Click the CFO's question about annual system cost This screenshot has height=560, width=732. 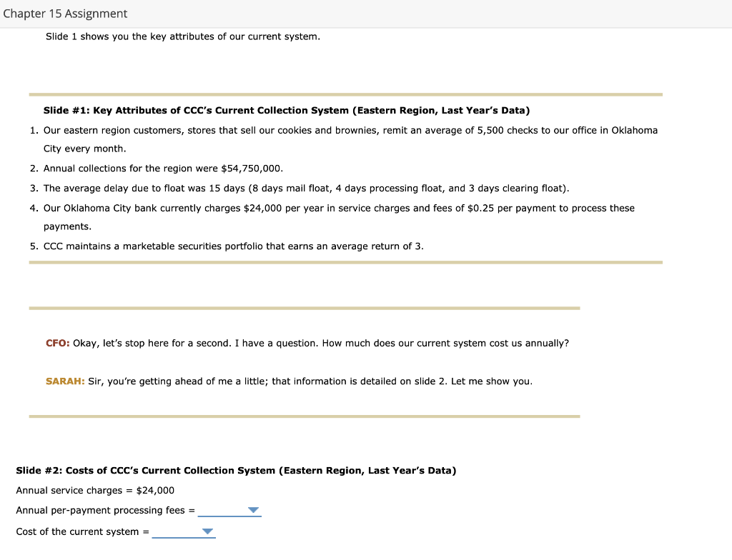point(321,344)
